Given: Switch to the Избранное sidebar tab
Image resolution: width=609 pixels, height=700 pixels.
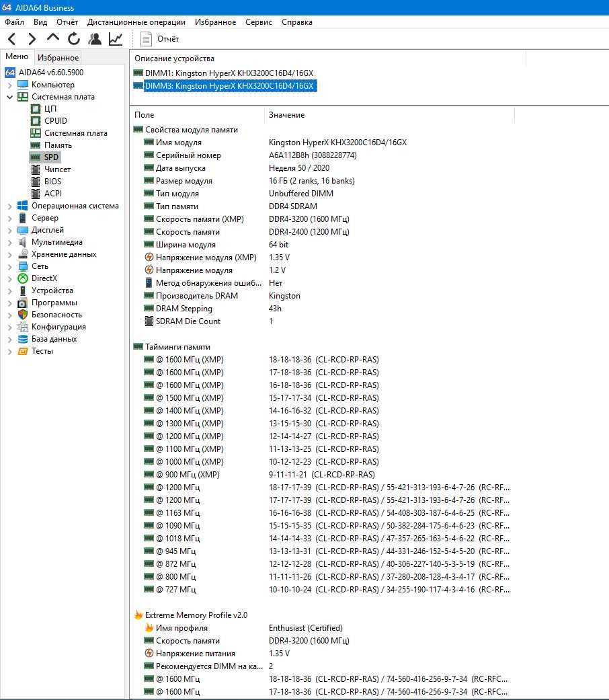Looking at the screenshot, I should (x=58, y=57).
